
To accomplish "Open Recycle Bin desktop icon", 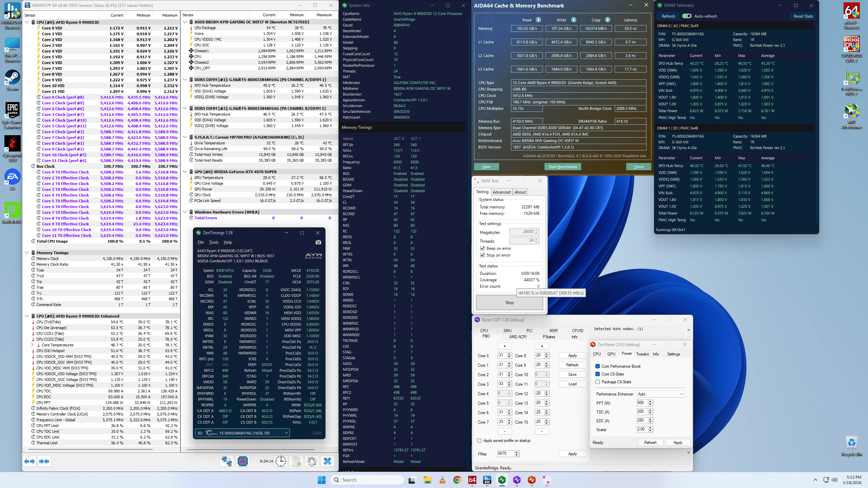I will pyautogui.click(x=851, y=446).
